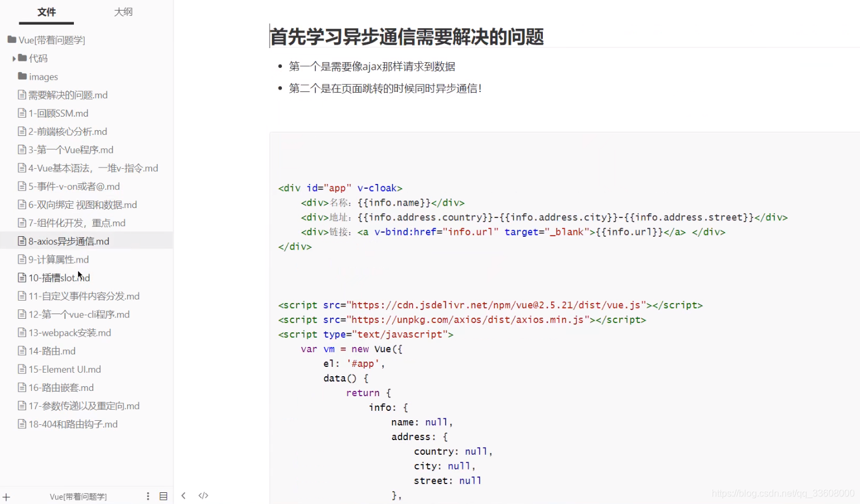Click the code line var vm = new Vue({
860x504 pixels.
pyautogui.click(x=352, y=349)
